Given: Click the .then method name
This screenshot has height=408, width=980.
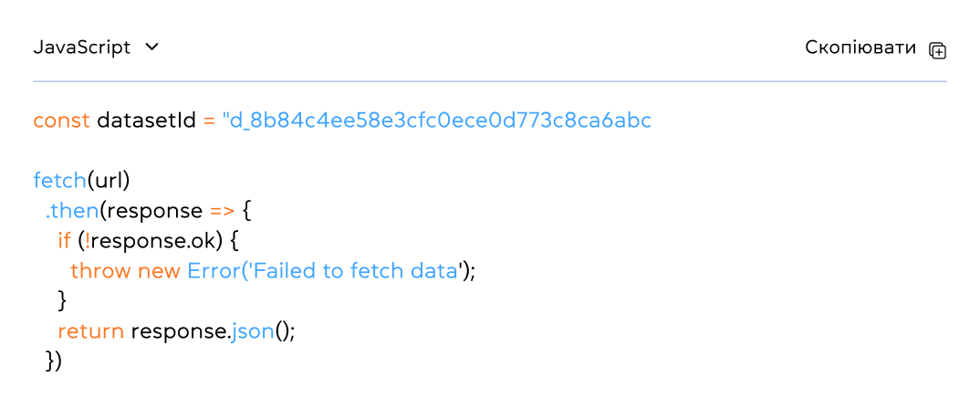Looking at the screenshot, I should 72,211.
